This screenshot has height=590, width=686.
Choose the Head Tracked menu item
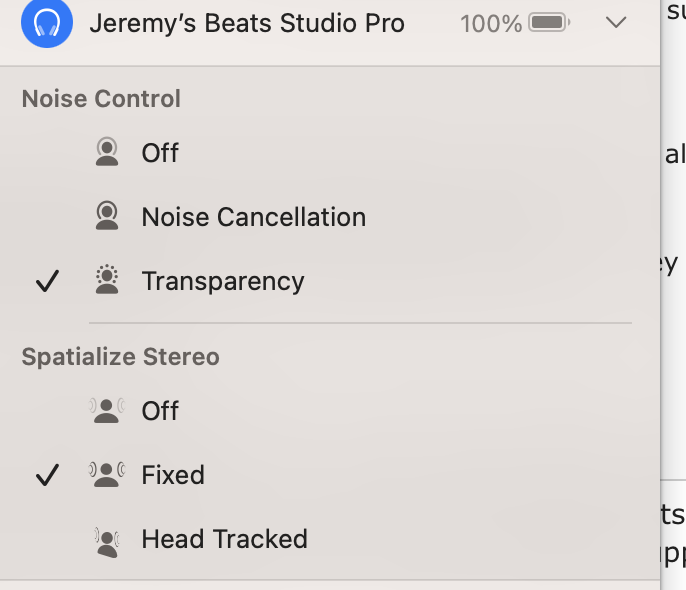[x=224, y=540]
